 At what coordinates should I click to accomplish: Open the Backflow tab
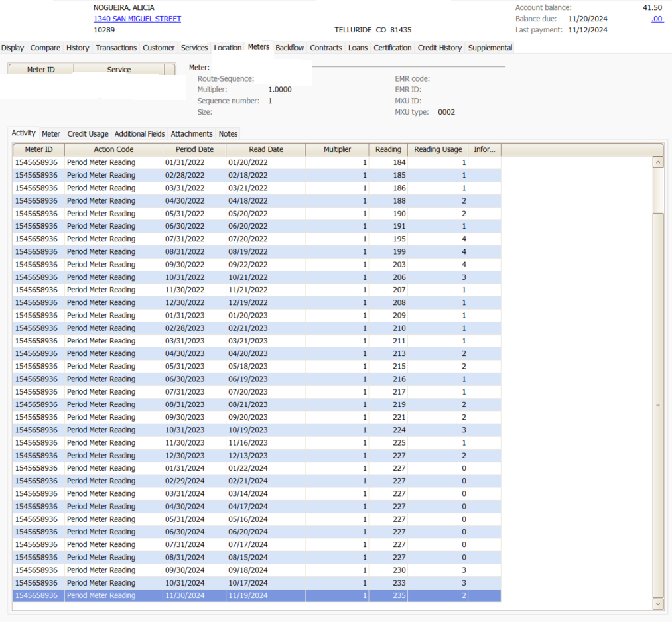(289, 48)
